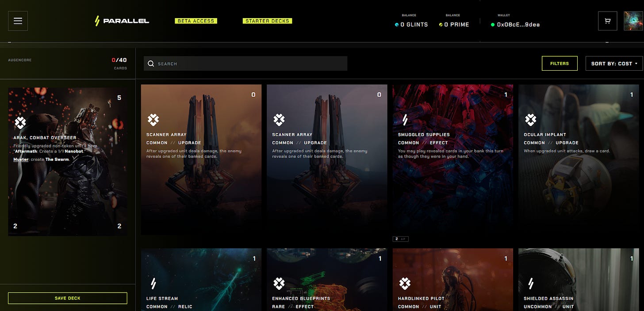
Task: Click the faction icon on Enhanced Blueprints card
Action: [279, 283]
